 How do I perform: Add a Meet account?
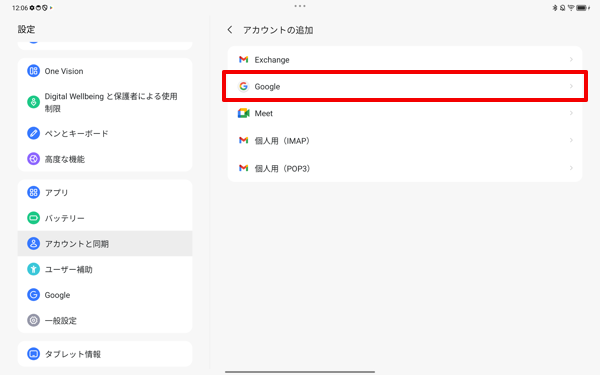tap(405, 113)
